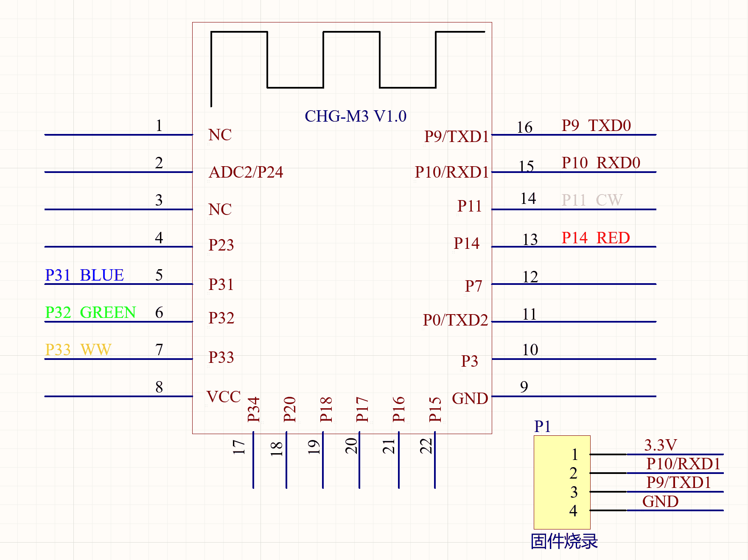Click the P7 pin name
The width and height of the screenshot is (748, 560).
(473, 286)
